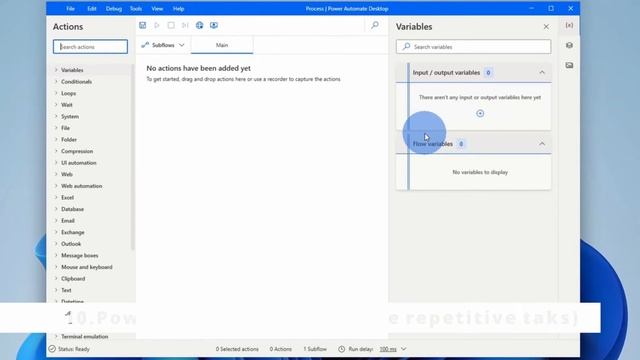Select Mouse and keyboard action group
The height and width of the screenshot is (360, 640).
tap(87, 267)
